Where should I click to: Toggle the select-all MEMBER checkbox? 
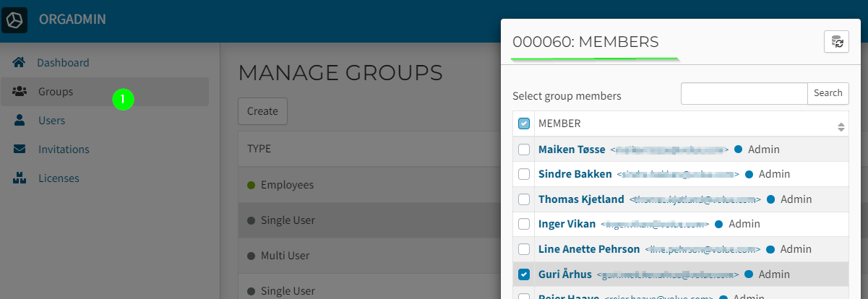(524, 123)
